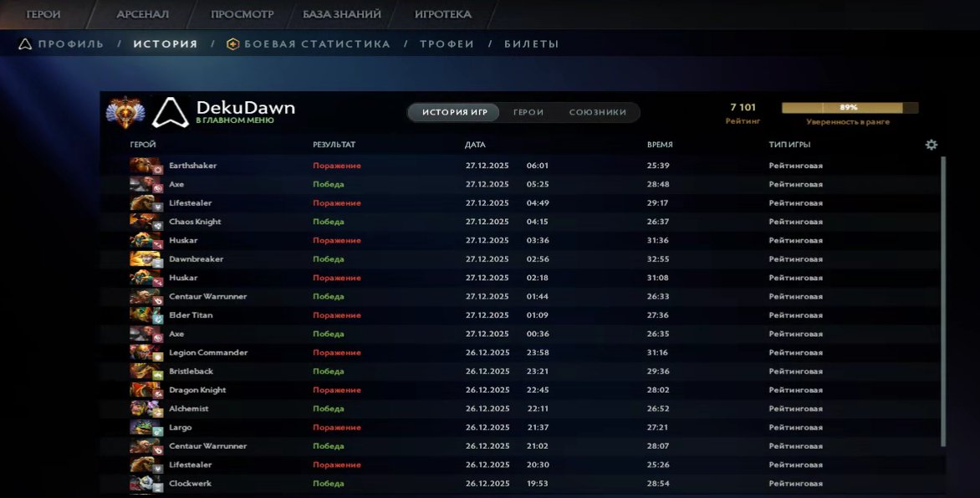
Task: Click the hexagon icon beside БОЕВАЯ СТАТИСТИКА
Action: click(x=235, y=44)
